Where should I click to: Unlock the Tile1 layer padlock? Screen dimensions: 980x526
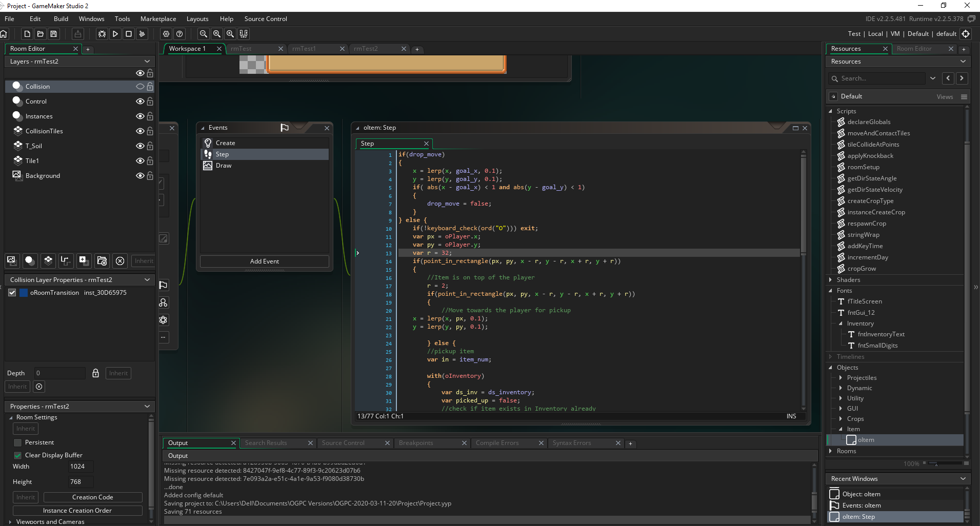click(x=150, y=160)
